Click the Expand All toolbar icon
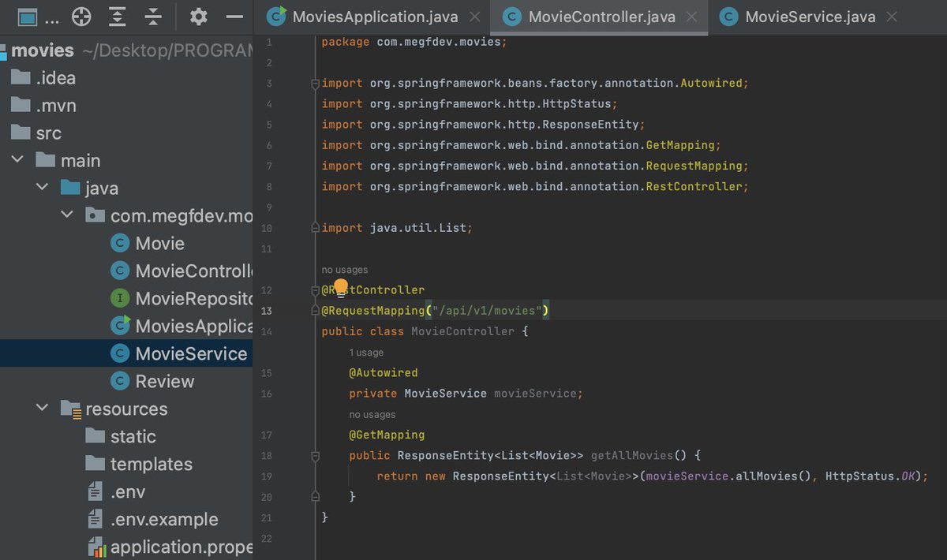This screenshot has height=560, width=947. 118,16
